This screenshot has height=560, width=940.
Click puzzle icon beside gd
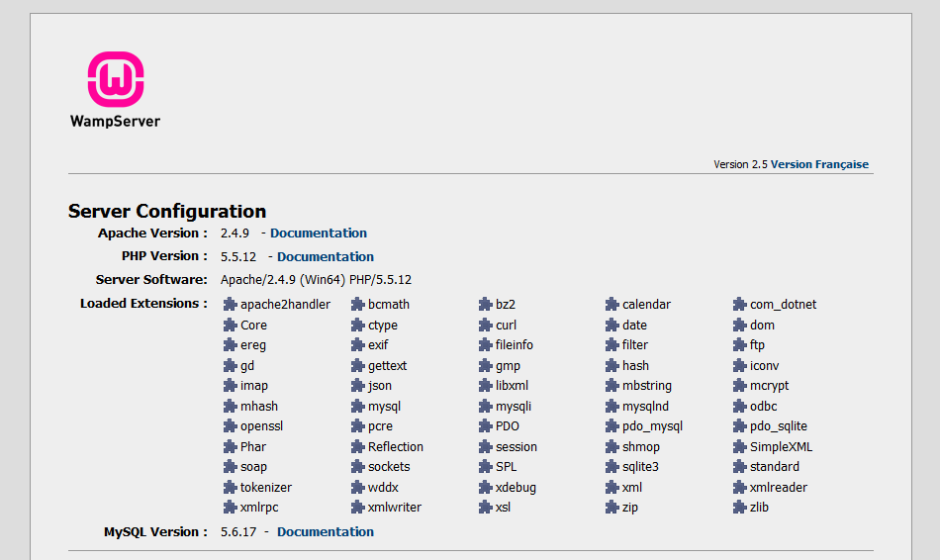(x=231, y=366)
